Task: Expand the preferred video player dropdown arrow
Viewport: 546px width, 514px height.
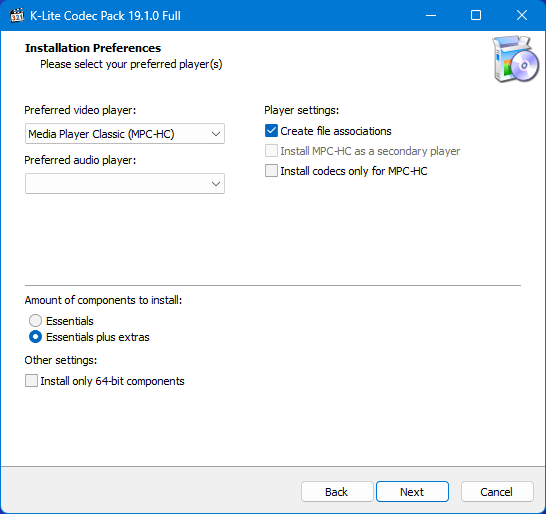Action: click(x=216, y=134)
